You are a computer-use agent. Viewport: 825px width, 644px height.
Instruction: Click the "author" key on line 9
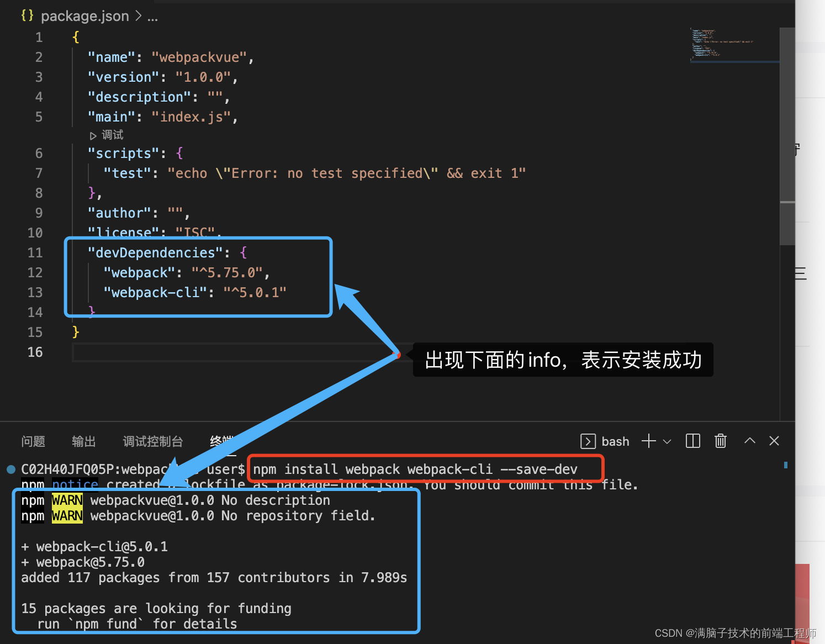click(x=120, y=213)
